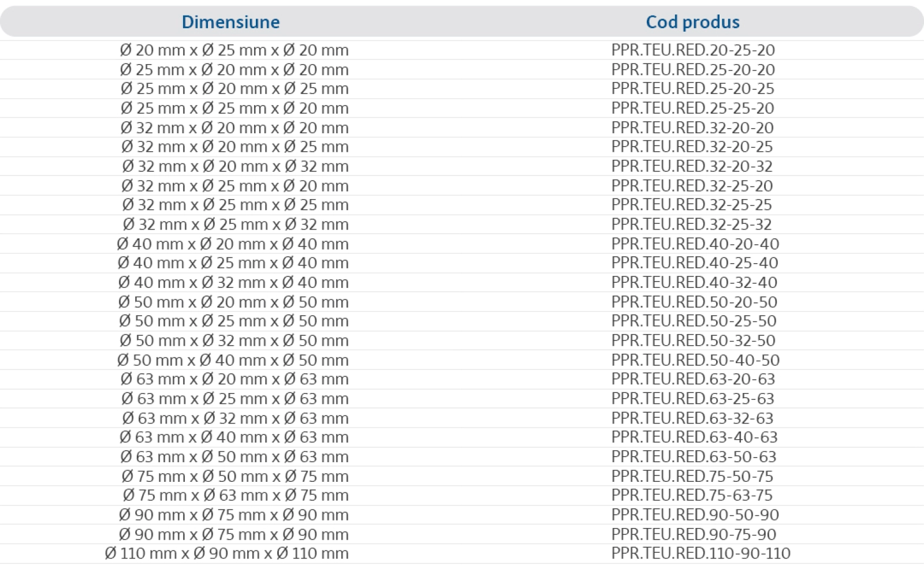The width and height of the screenshot is (924, 569).
Task: Click the Ø 110 mm x Ø 90 mm x Ø 110 mm dimension
Action: tap(227, 553)
